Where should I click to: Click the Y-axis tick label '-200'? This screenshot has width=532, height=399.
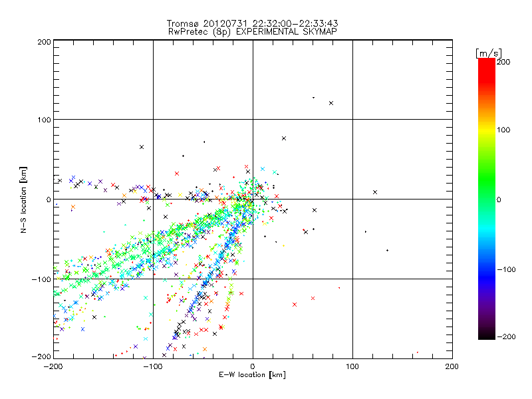[41, 356]
